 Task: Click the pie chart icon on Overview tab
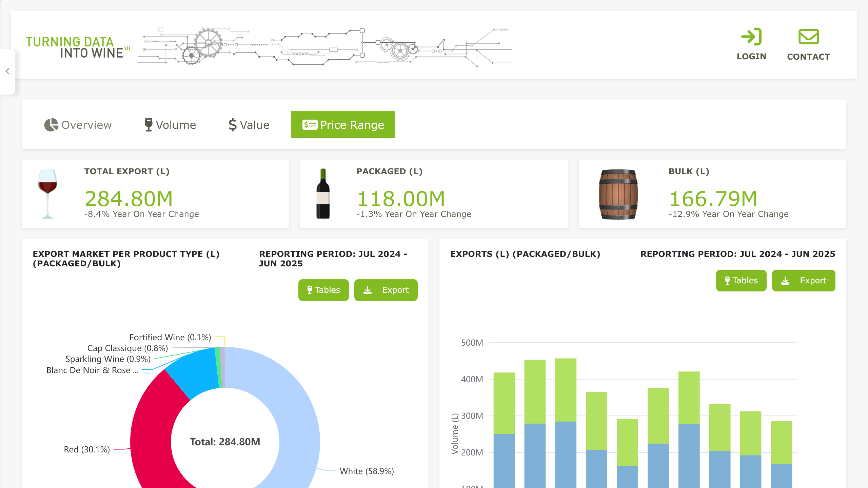[x=51, y=125]
